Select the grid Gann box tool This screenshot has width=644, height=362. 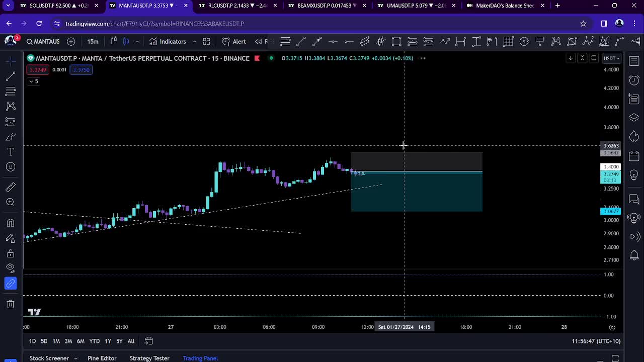(x=508, y=41)
